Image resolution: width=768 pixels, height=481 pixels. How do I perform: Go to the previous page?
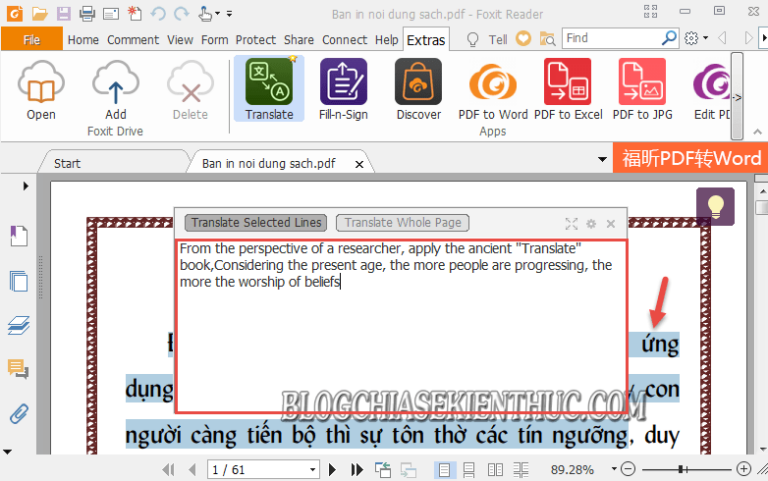click(x=192, y=470)
